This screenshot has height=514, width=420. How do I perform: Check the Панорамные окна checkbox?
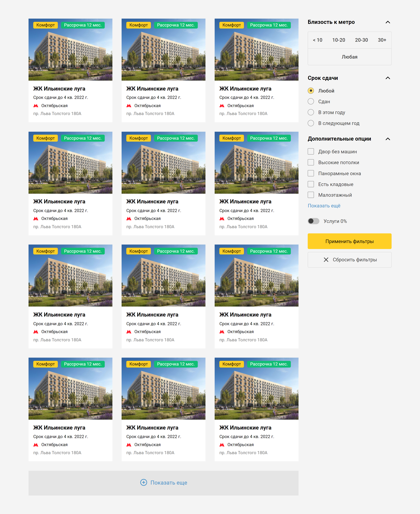tap(311, 173)
